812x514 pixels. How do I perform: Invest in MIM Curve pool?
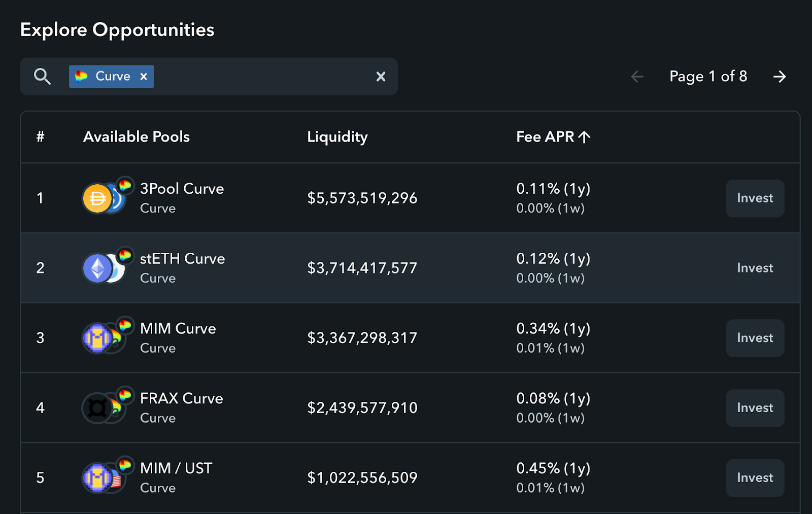[755, 338]
